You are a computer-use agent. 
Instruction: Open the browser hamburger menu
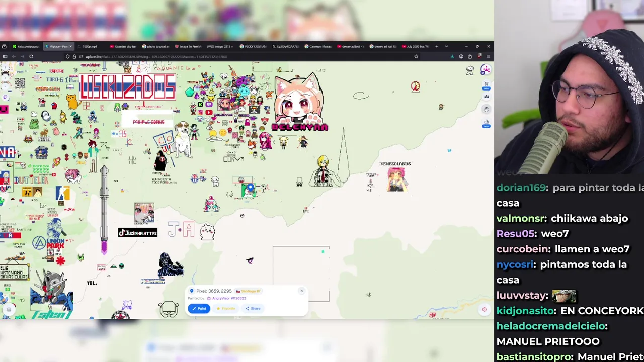pyautogui.click(x=488, y=56)
